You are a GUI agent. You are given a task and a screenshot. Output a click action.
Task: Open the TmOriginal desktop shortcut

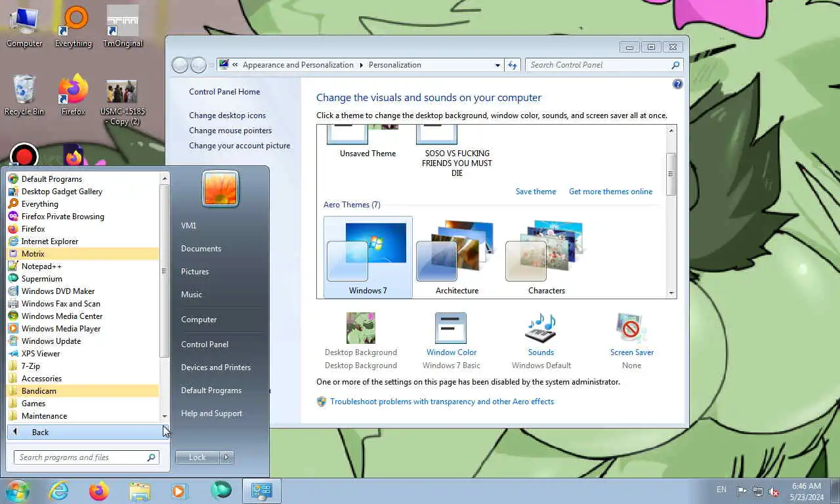[x=123, y=26]
